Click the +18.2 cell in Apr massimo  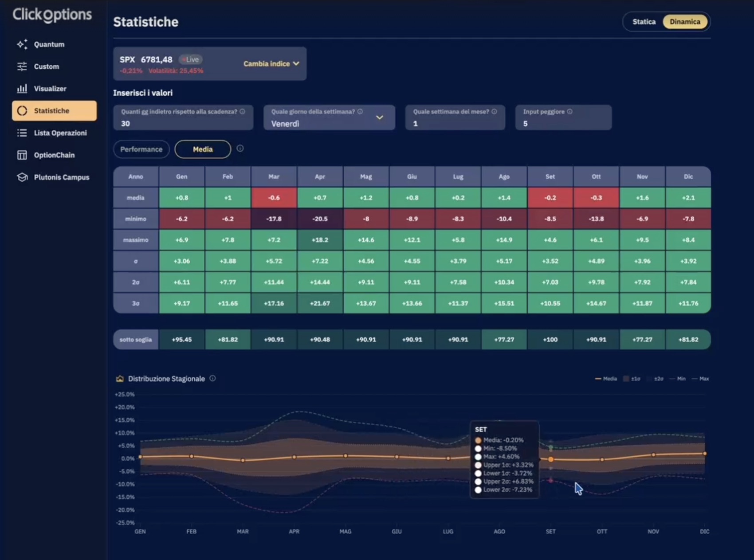pyautogui.click(x=320, y=240)
